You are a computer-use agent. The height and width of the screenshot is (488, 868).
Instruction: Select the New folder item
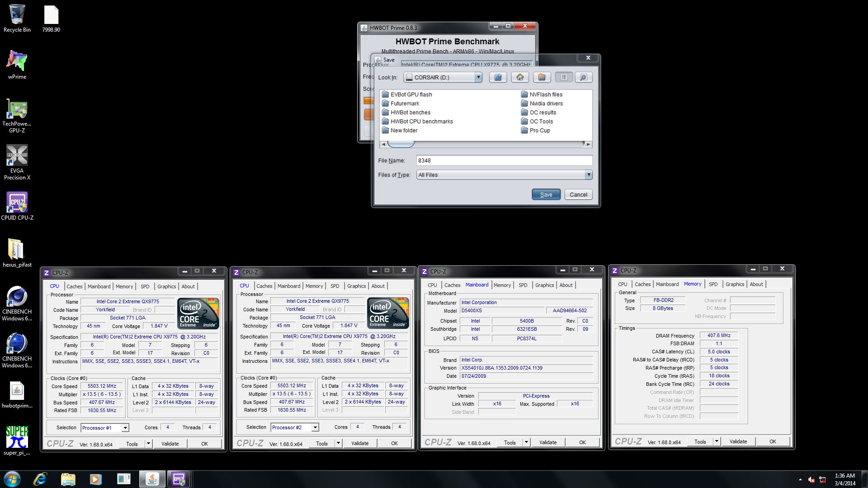point(400,131)
